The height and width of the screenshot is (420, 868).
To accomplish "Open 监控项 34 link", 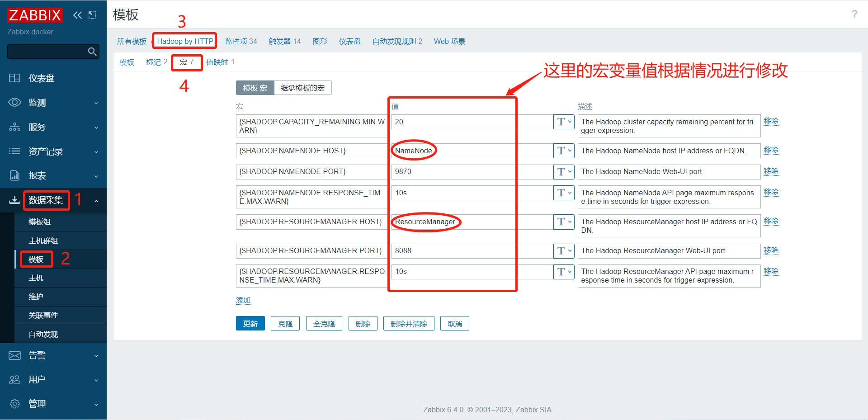I will pyautogui.click(x=241, y=42).
